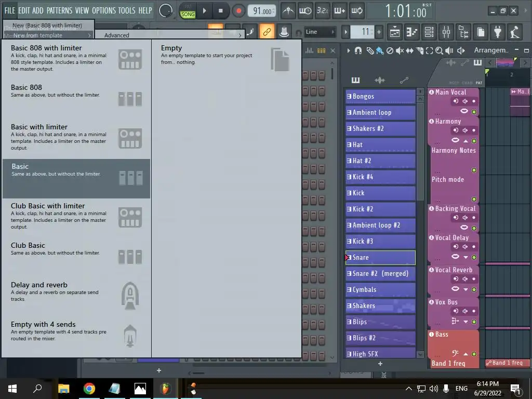Open File Explorer from the taskbar
Screen dimensions: 532x399
pos(63,389)
